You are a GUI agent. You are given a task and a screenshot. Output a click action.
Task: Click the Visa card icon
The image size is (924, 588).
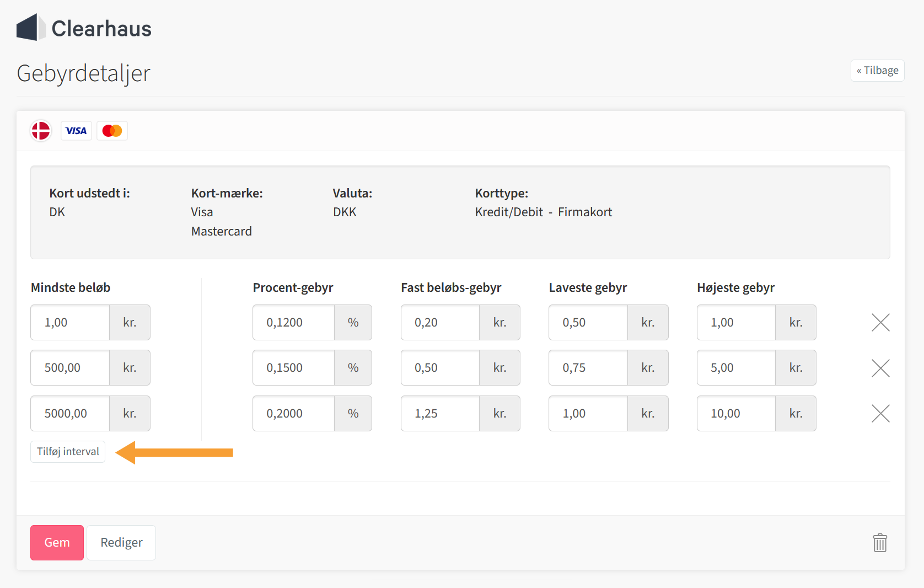(x=76, y=131)
